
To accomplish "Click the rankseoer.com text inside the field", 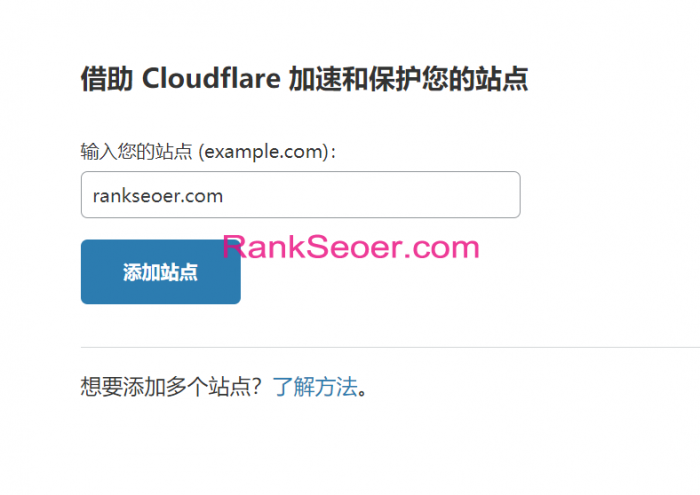I will pos(158,196).
